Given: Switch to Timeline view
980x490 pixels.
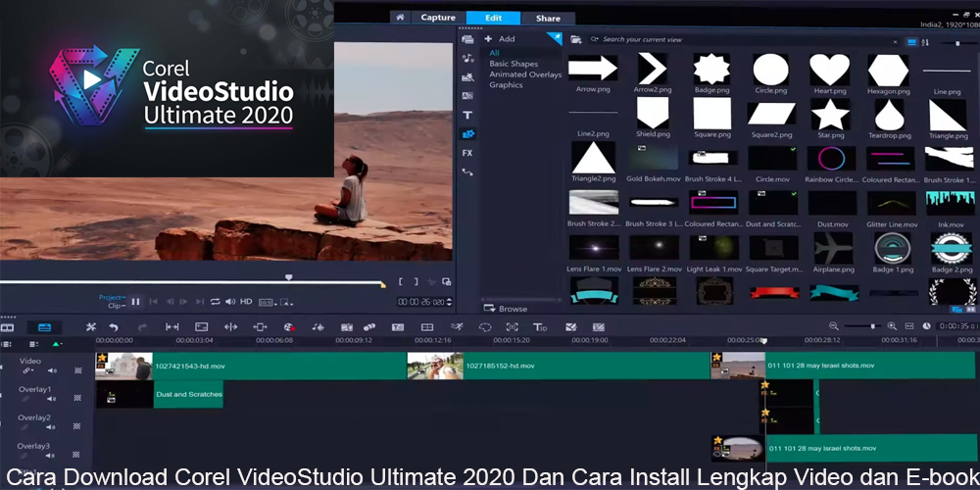Looking at the screenshot, I should 44,327.
